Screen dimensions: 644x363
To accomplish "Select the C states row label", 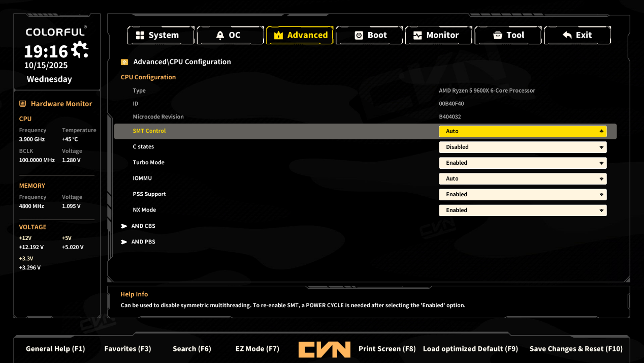I will tap(143, 147).
